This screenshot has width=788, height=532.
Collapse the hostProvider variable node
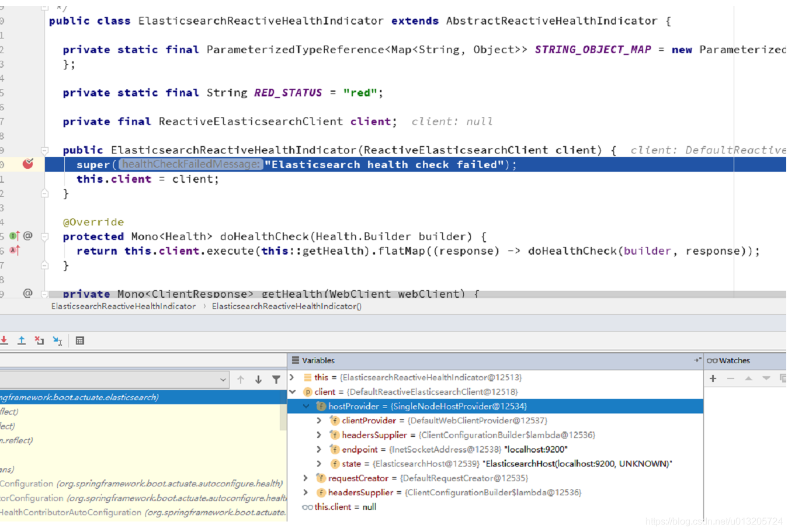306,406
